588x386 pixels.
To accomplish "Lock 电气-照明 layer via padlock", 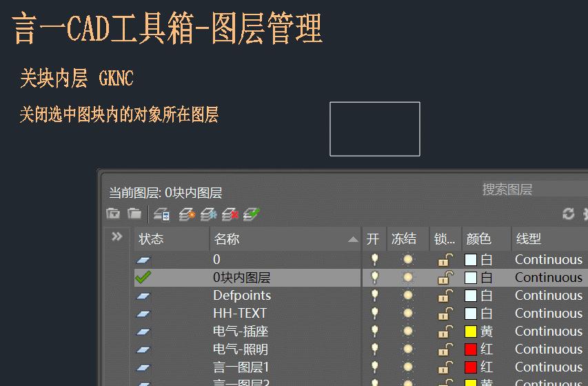I will (x=445, y=349).
